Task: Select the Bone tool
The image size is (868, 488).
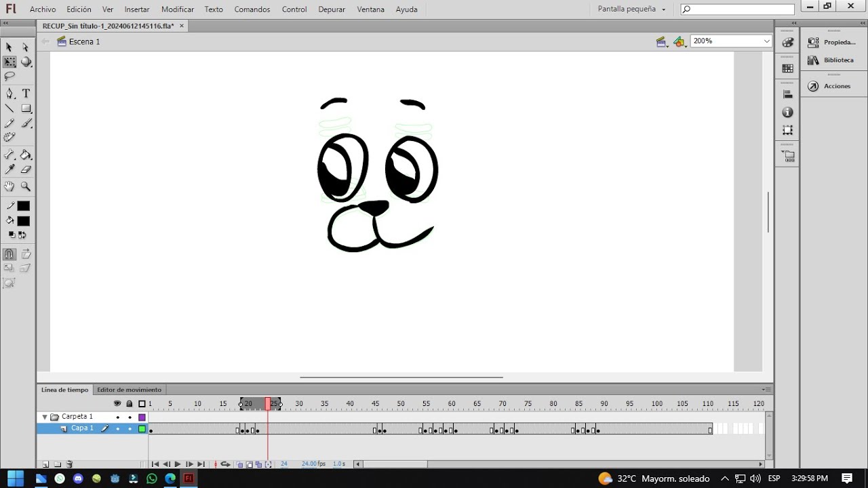Action: point(9,155)
